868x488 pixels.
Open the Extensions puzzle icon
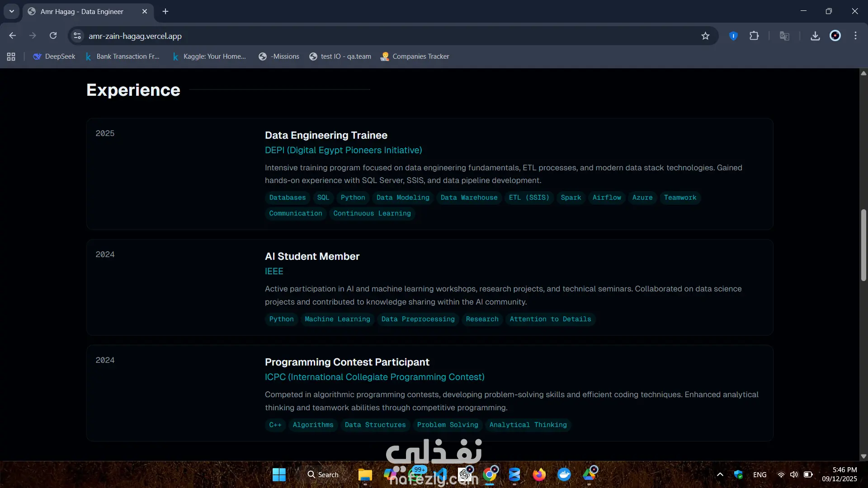[x=754, y=36]
